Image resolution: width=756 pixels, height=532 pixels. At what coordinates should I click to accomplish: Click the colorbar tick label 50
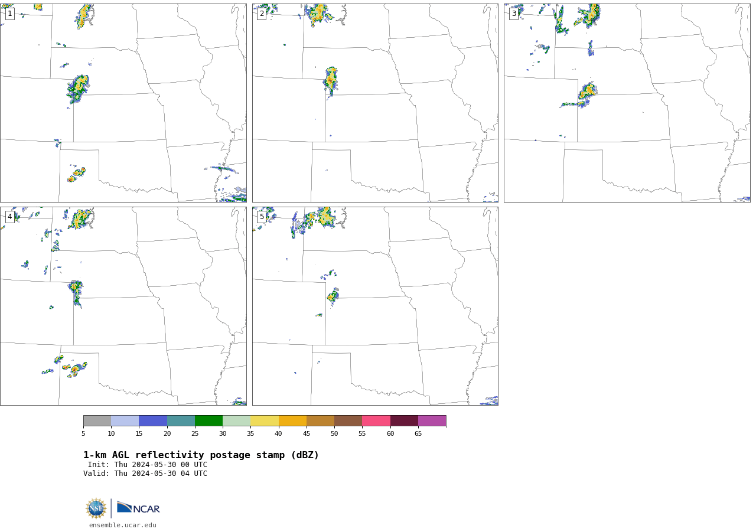(334, 434)
